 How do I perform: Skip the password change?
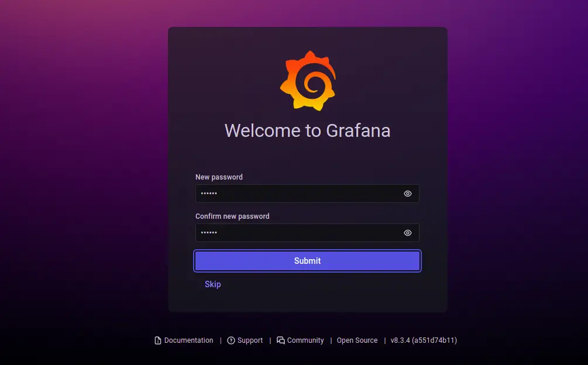tap(212, 284)
